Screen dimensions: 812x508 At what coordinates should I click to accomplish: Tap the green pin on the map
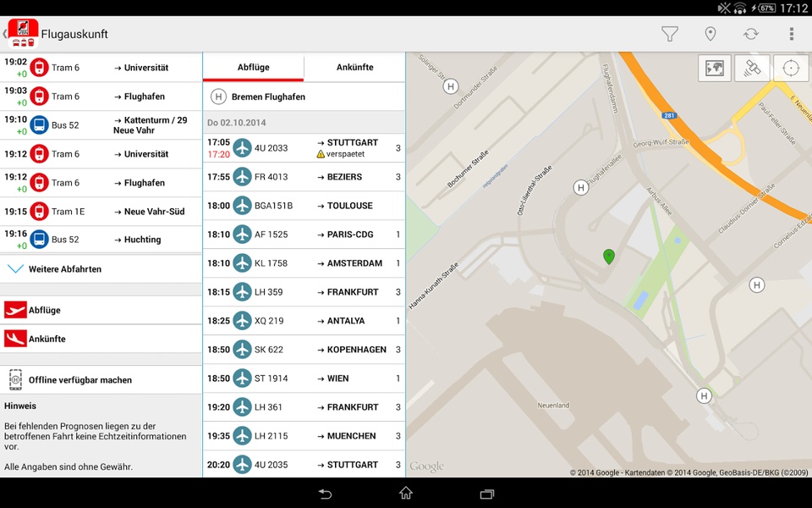pos(609,256)
